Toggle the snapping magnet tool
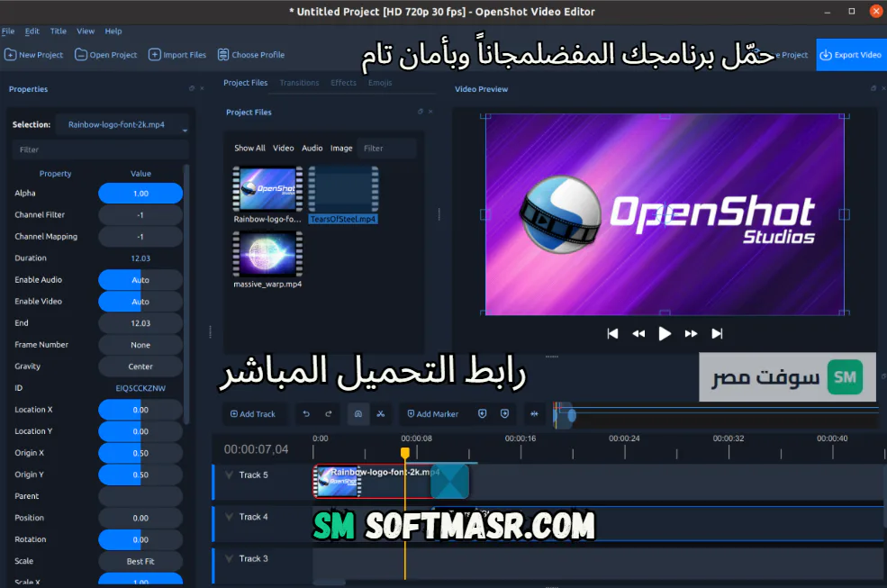The height and width of the screenshot is (588, 887). (x=358, y=414)
